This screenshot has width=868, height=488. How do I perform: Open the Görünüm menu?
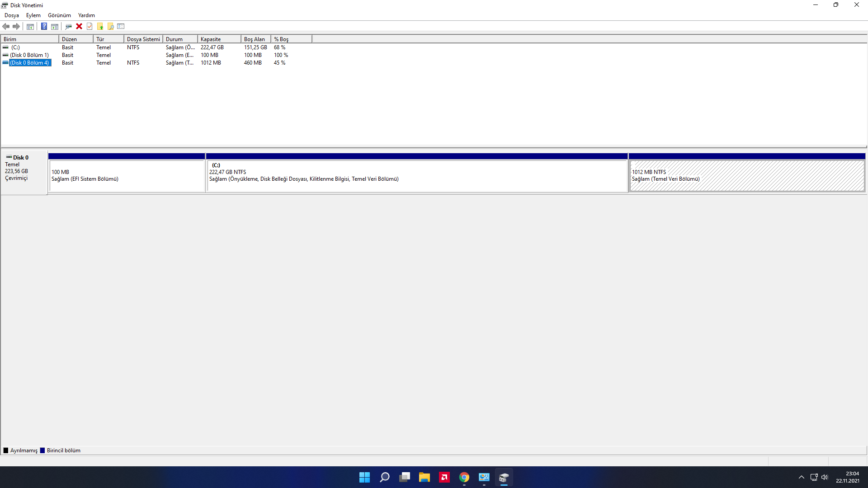click(59, 15)
